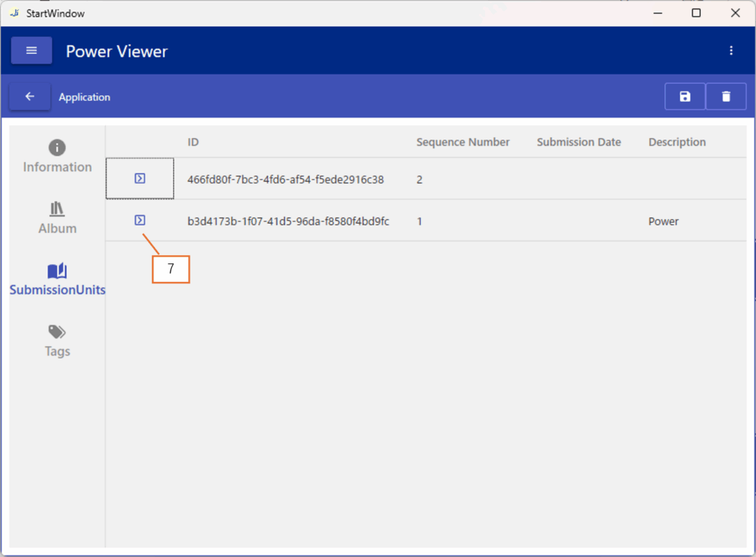Image resolution: width=756 pixels, height=557 pixels.
Task: Save the application with the floppy disk icon
Action: point(684,97)
